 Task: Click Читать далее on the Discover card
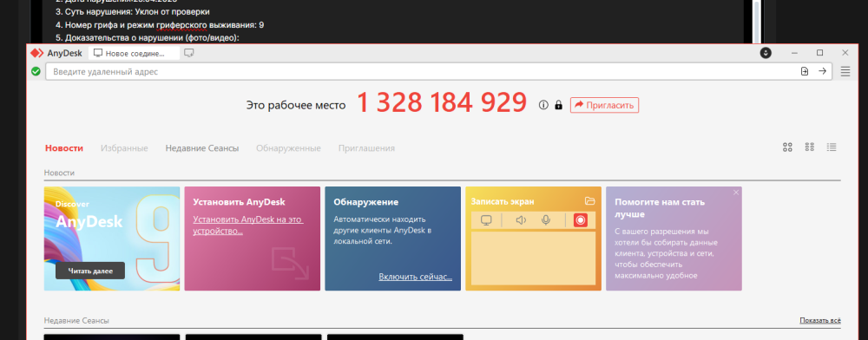click(90, 271)
